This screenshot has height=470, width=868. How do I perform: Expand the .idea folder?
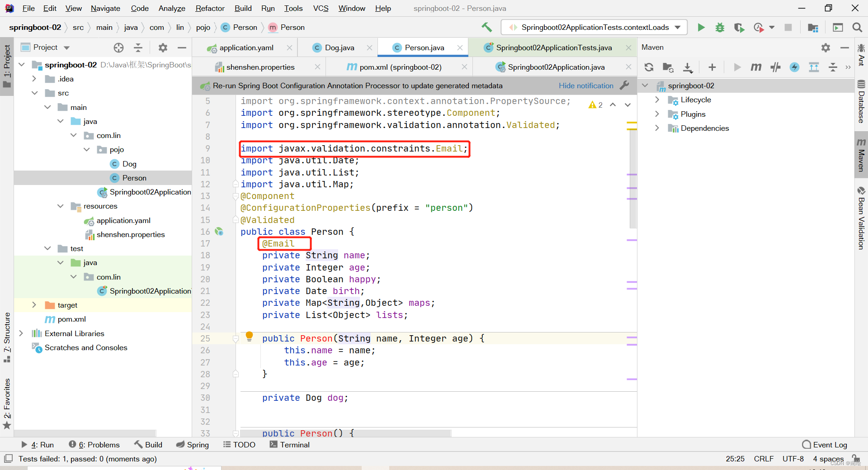(x=34, y=79)
